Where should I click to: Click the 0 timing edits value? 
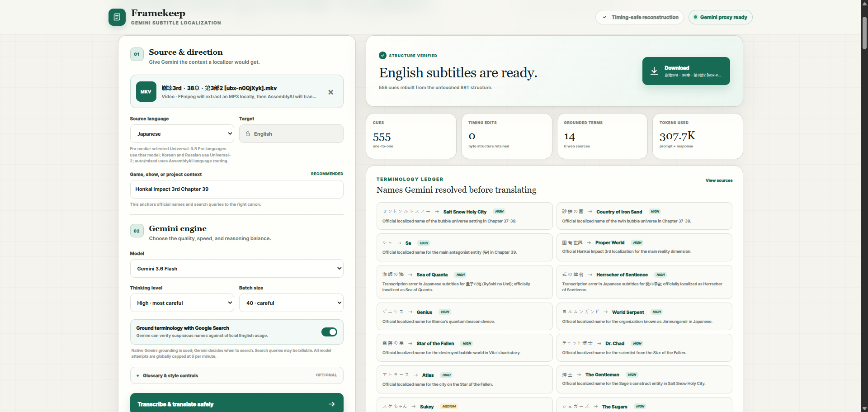[472, 137]
